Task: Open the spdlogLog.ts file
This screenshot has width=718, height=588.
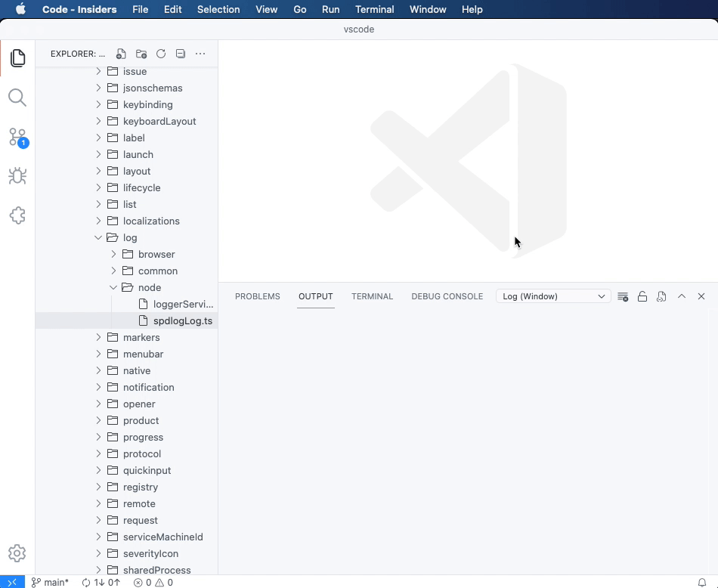Action: [x=127, y=321]
